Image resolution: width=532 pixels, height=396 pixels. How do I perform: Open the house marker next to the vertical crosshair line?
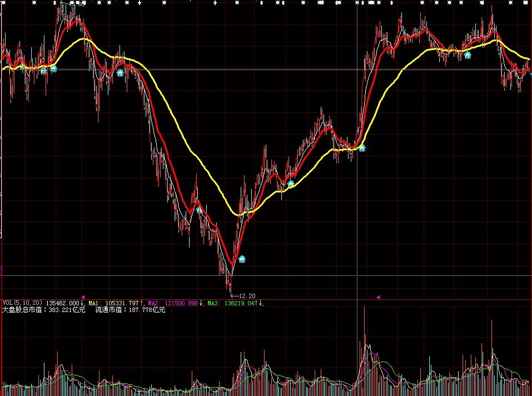[362, 148]
